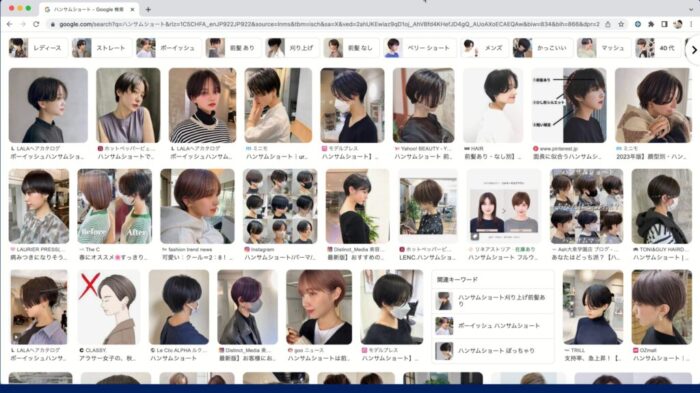Click the browser forward arrow

(x=23, y=24)
